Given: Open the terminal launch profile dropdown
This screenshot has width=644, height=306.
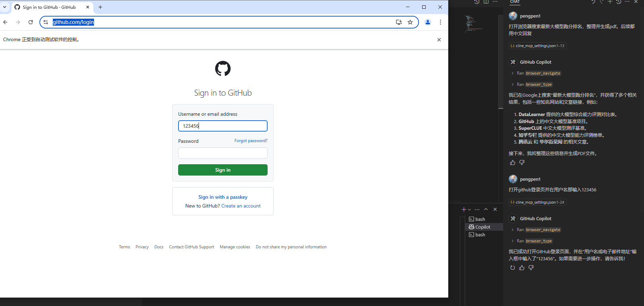Looking at the screenshot, I should coord(469,210).
